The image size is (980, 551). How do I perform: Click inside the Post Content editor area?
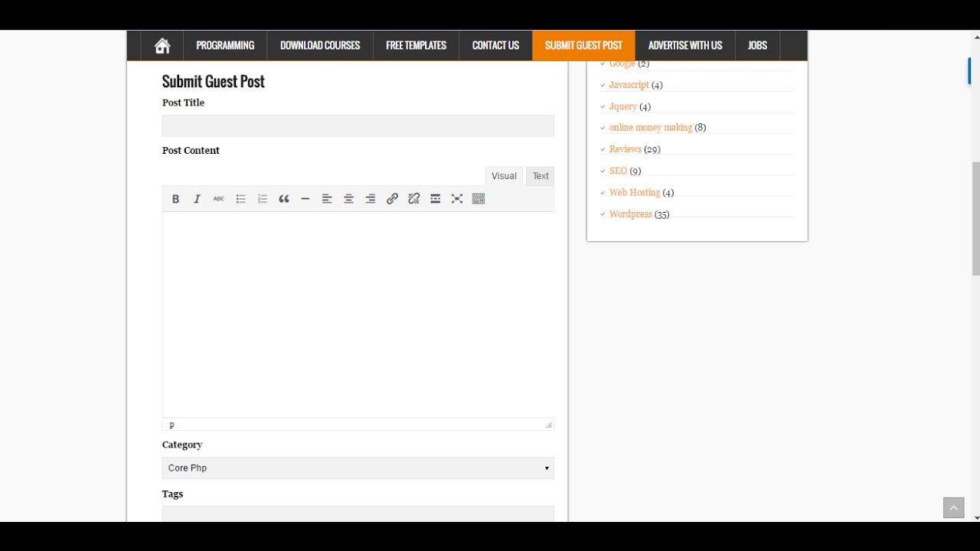tap(358, 315)
